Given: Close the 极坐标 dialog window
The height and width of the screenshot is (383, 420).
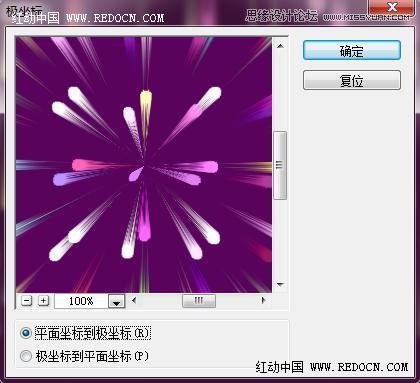Looking at the screenshot, I should [x=392, y=7].
